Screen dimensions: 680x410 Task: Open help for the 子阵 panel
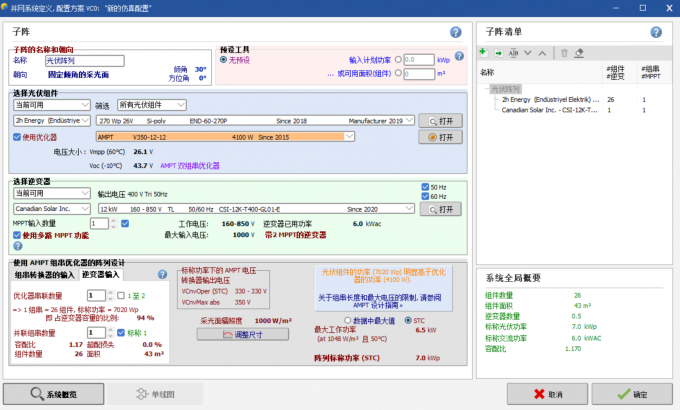455,32
